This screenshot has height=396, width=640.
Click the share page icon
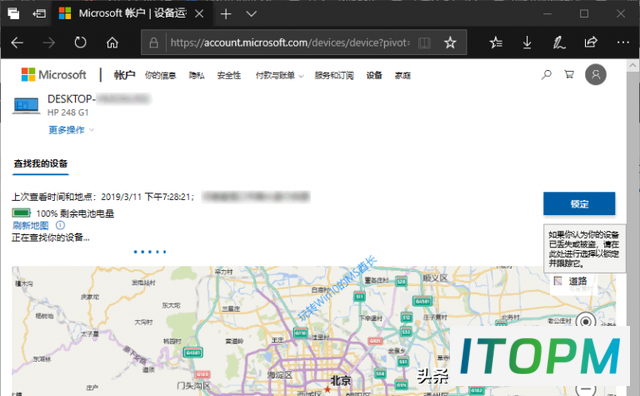[591, 42]
